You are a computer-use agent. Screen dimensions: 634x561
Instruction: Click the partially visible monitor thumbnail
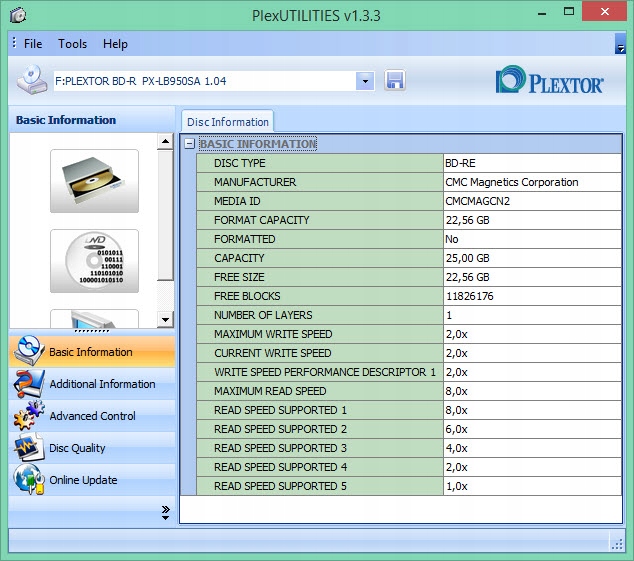(x=94, y=319)
